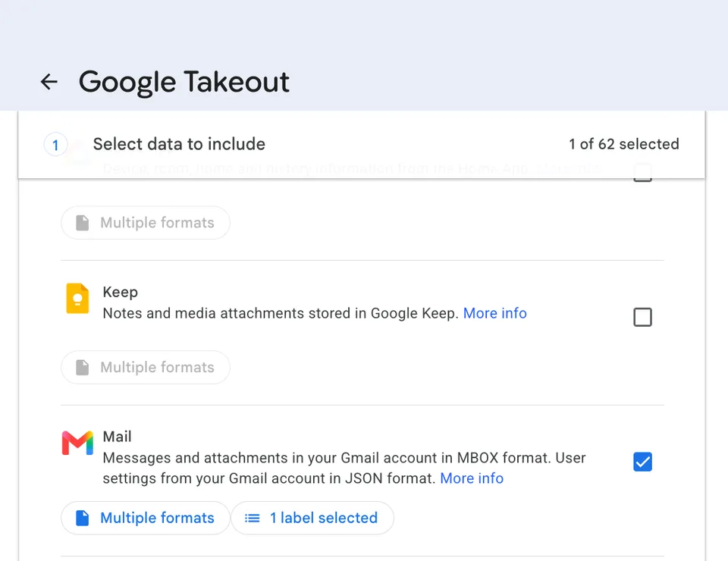
Task: Click the 'Mail' product name
Action: pos(117,437)
